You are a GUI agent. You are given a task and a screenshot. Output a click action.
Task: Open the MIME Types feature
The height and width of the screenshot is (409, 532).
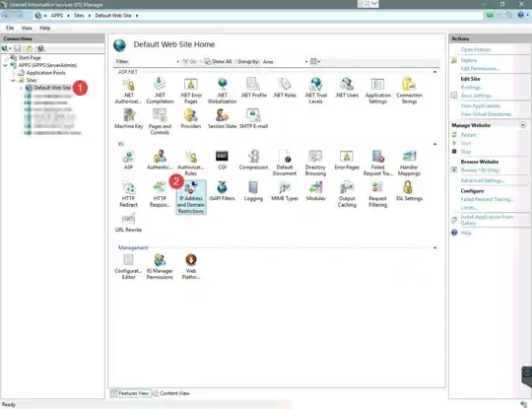pyautogui.click(x=285, y=191)
